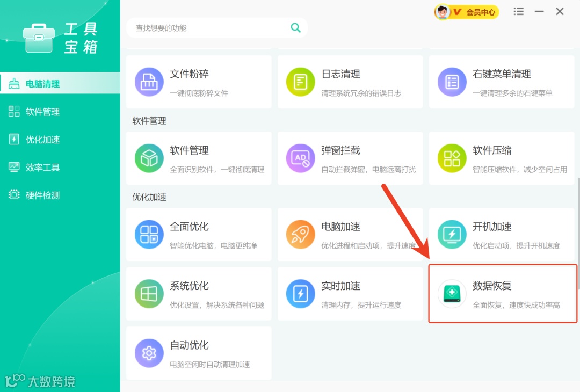Open the main menu list icon
This screenshot has width=580, height=392.
coord(519,11)
